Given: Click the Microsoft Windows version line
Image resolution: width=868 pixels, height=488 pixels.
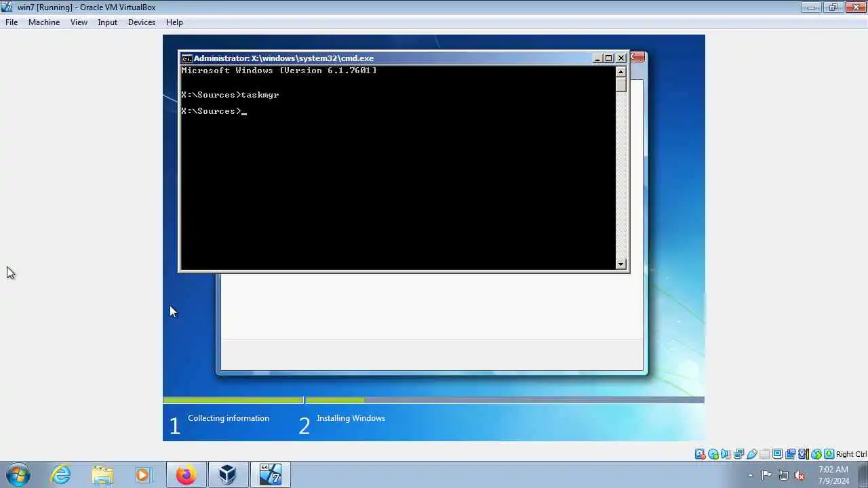Looking at the screenshot, I should (279, 70).
